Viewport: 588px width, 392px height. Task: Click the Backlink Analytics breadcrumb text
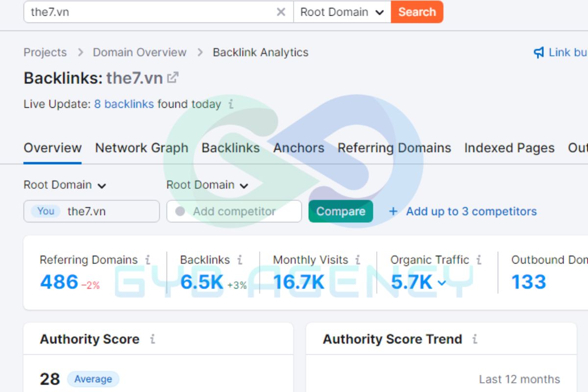(x=261, y=52)
